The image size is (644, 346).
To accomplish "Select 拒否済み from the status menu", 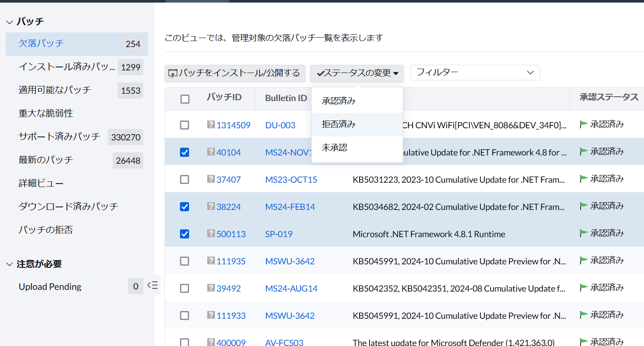I will click(339, 124).
